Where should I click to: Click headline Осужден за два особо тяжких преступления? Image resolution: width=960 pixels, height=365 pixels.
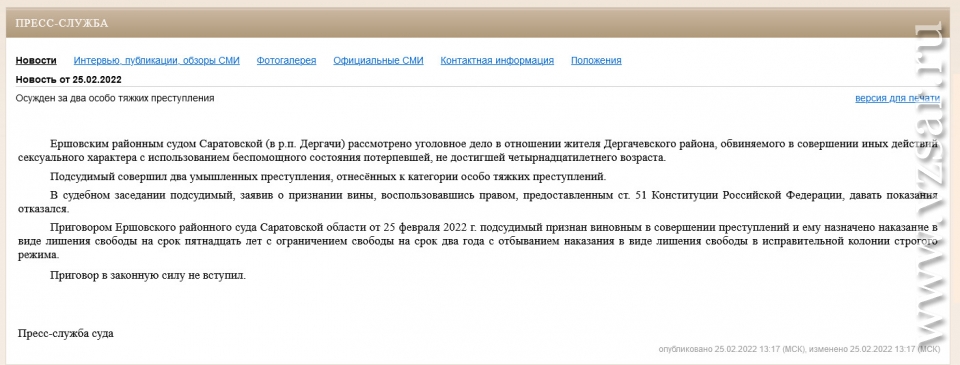(x=115, y=98)
